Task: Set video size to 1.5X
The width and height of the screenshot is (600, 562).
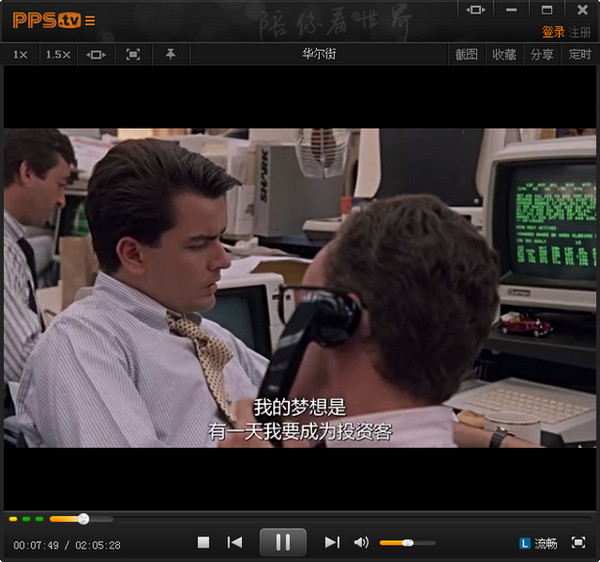Action: (x=58, y=55)
